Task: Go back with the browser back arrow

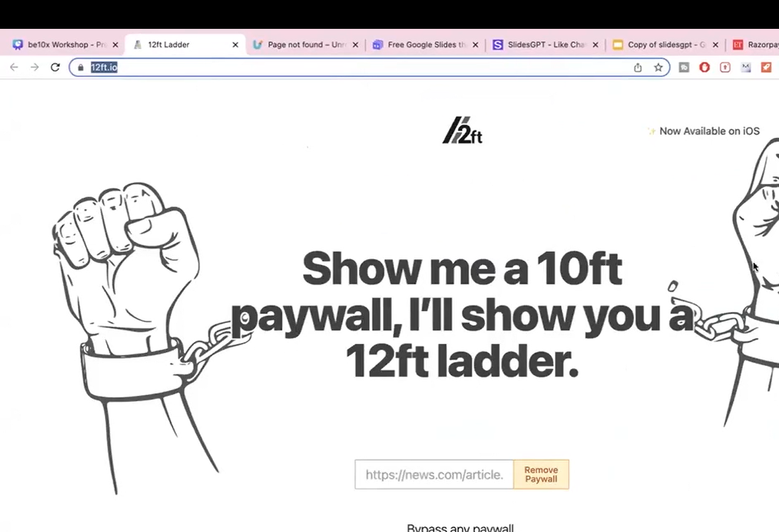Action: click(14, 67)
